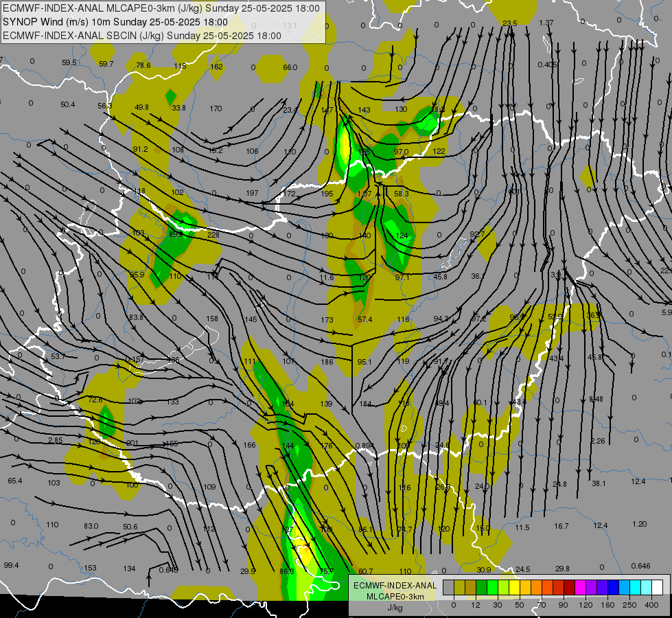Select the 90 tick label on legend scale
Screen dimensions: 672x618
pyautogui.click(x=563, y=605)
